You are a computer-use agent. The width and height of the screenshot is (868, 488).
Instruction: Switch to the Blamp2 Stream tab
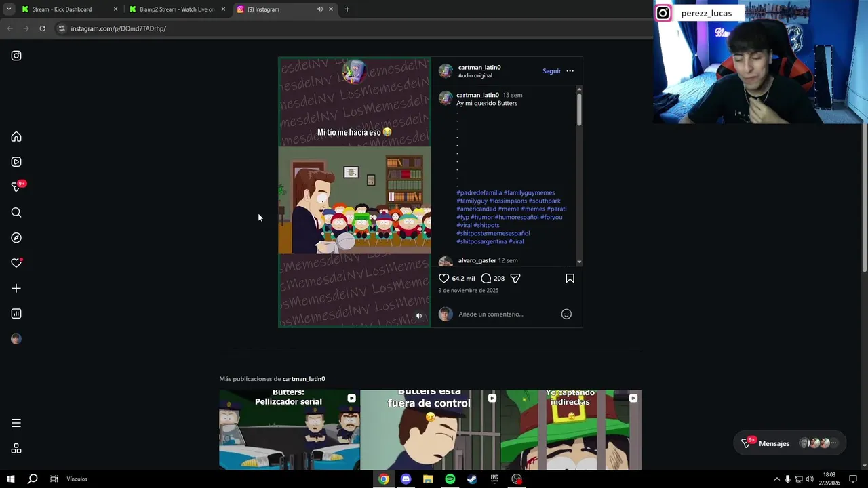point(177,9)
